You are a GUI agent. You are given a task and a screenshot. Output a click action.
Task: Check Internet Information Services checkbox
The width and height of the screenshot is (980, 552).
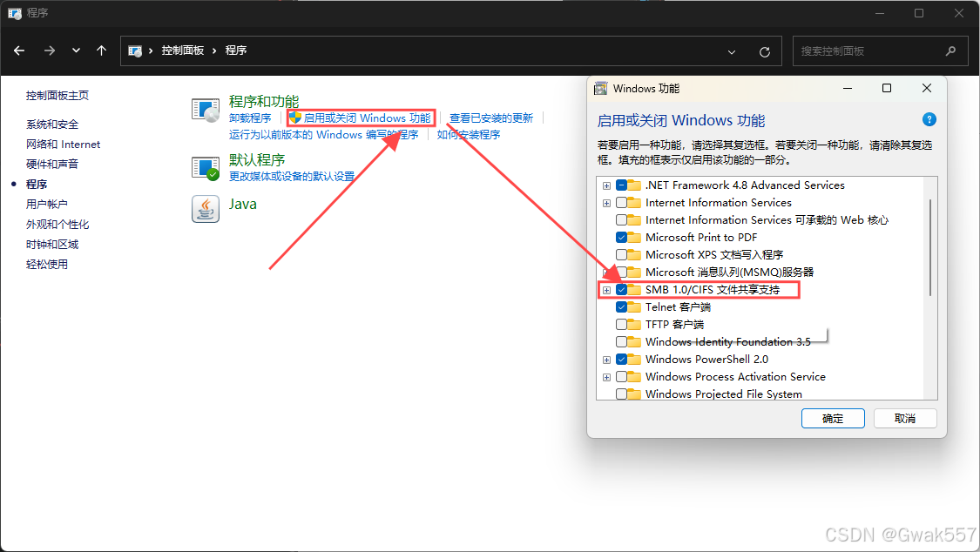pos(621,202)
